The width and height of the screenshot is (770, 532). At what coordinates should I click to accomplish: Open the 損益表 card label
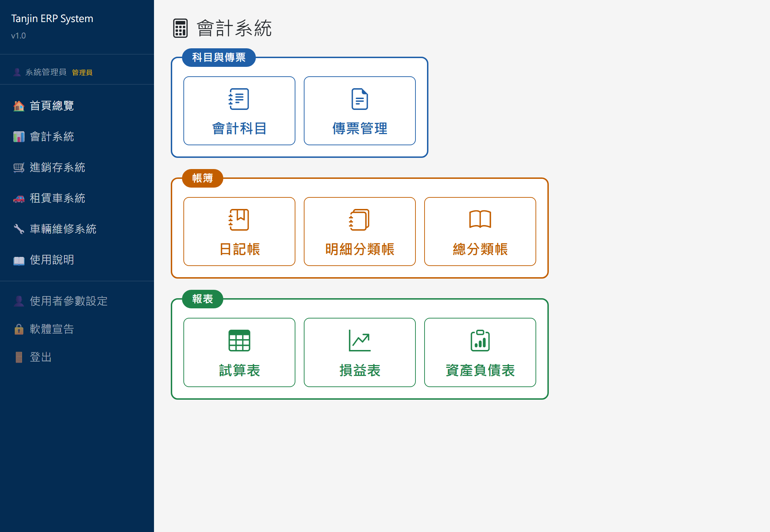tap(360, 370)
